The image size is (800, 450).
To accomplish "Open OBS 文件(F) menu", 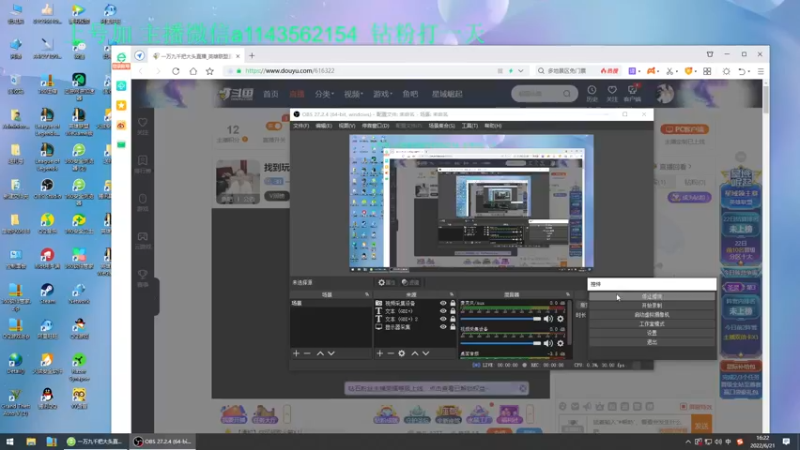I will click(x=301, y=126).
